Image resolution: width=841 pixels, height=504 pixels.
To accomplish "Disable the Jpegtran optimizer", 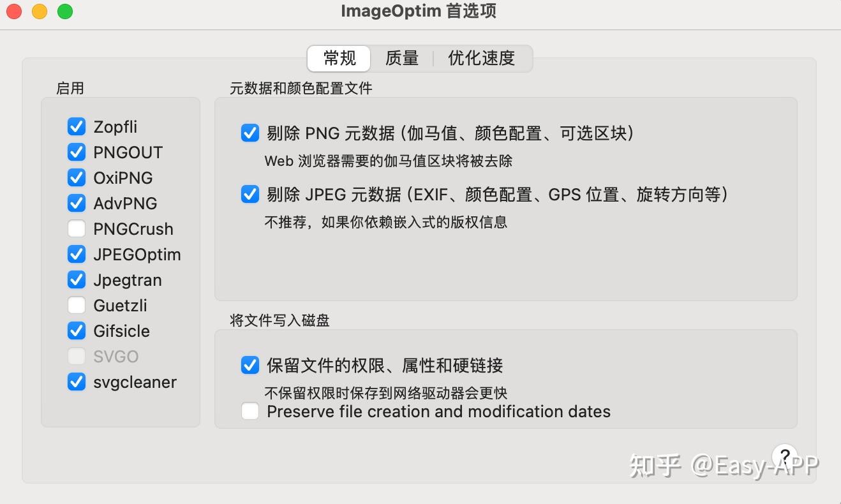I will coord(76,279).
